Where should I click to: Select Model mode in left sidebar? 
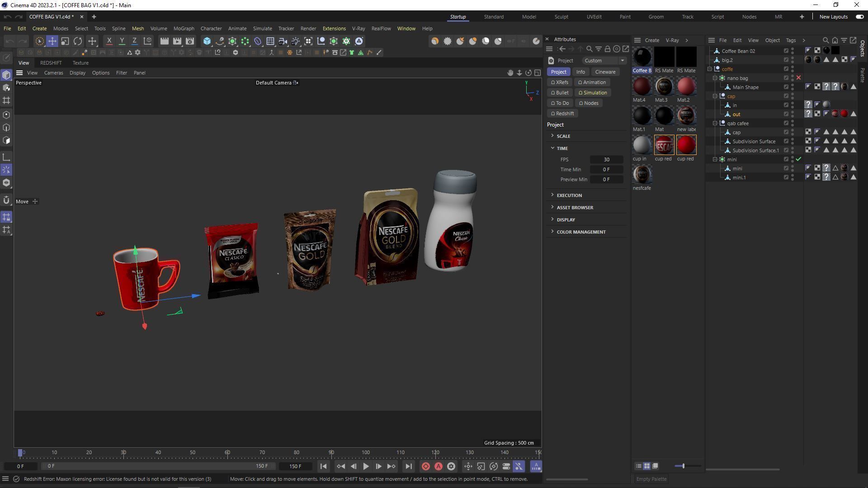click(x=6, y=75)
